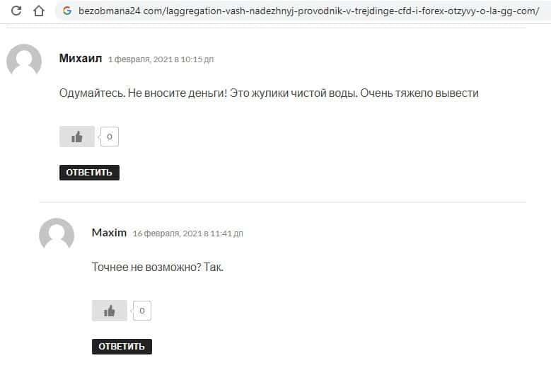This screenshot has height=392, width=551.
Task: Reply to Михаил with ОТВЕТИТЬ button
Action: point(89,173)
